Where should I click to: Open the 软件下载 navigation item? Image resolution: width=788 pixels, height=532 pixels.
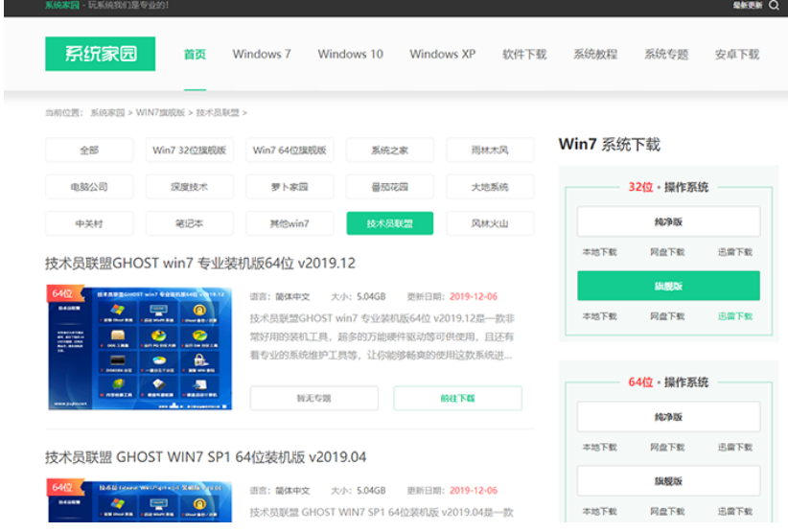click(x=524, y=55)
